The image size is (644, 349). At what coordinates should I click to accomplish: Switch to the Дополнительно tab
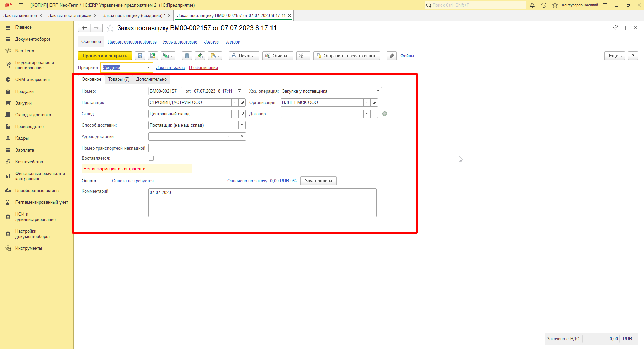pyautogui.click(x=151, y=79)
